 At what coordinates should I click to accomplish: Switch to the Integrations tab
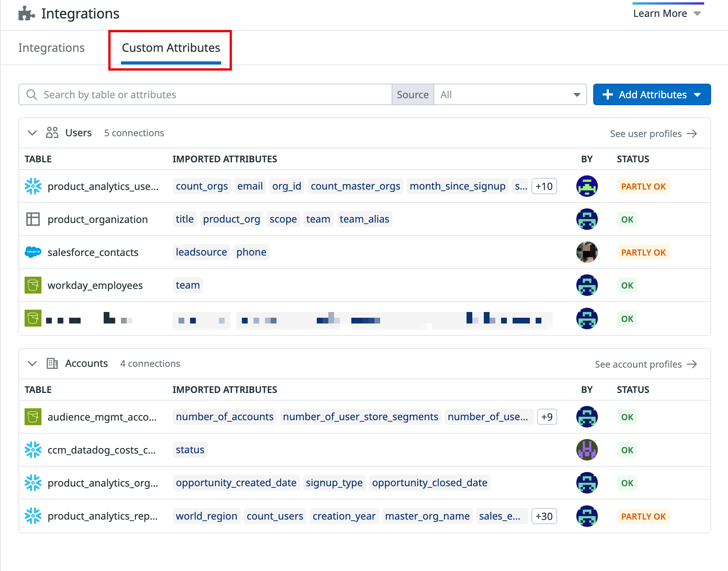tap(51, 48)
